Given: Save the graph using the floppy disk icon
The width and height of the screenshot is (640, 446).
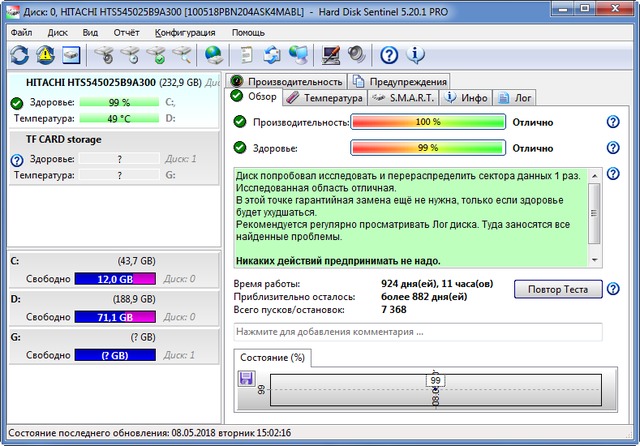Looking at the screenshot, I should (246, 378).
